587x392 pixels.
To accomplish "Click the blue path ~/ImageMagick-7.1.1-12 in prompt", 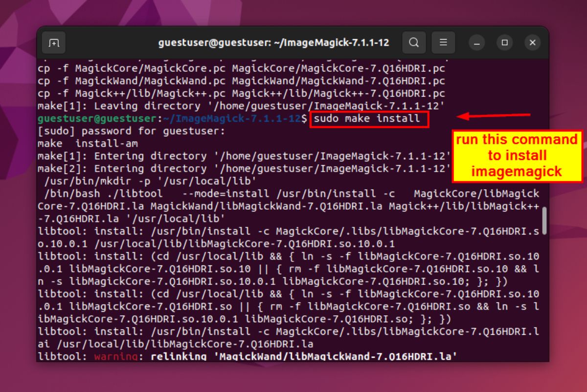I will click(232, 118).
